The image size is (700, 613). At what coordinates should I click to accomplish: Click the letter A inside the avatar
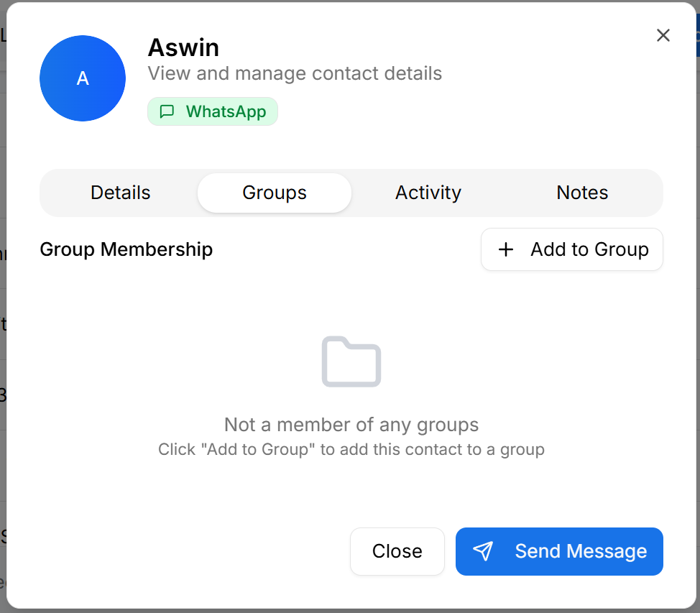coord(82,79)
